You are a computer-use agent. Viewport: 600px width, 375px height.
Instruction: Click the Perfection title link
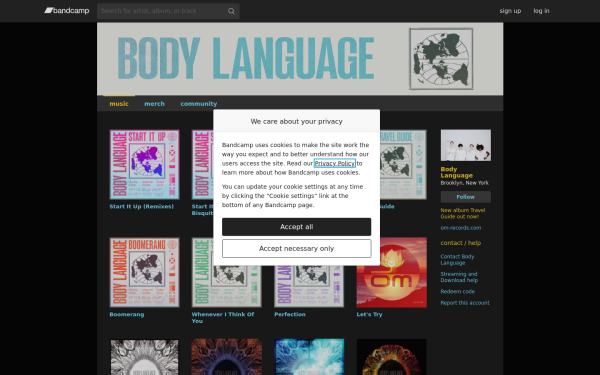pos(290,315)
